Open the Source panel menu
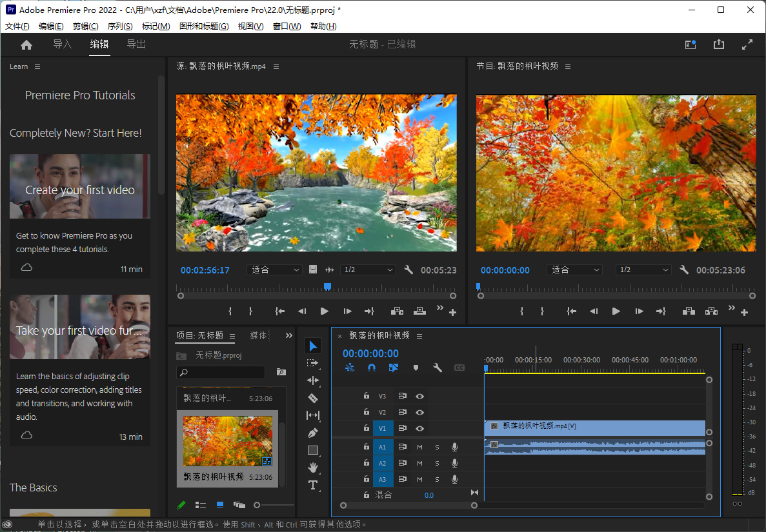Image resolution: width=766 pixels, height=532 pixels. coord(276,66)
